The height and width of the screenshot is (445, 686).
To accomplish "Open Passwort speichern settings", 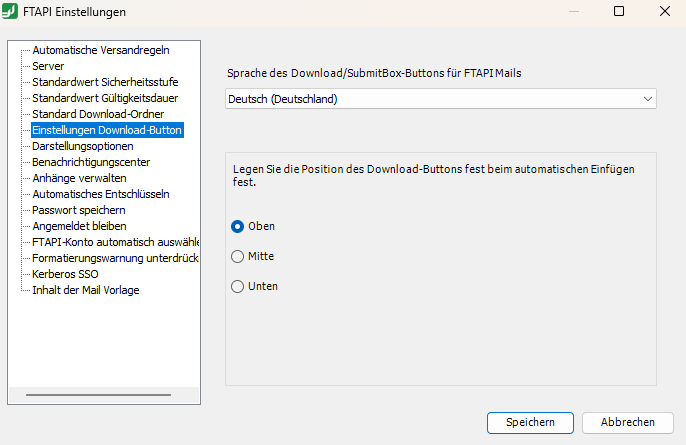I will tap(78, 210).
